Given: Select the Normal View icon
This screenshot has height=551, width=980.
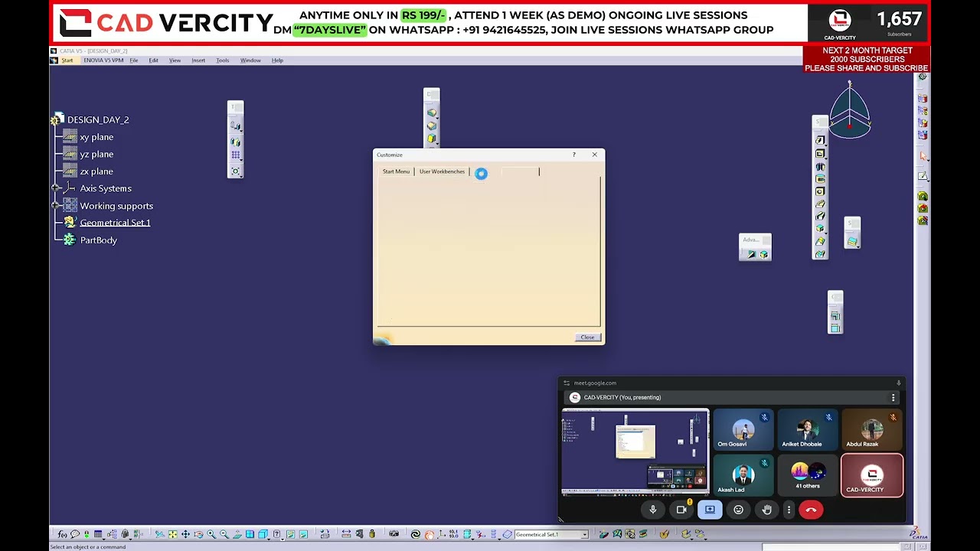Looking at the screenshot, I should [237, 534].
